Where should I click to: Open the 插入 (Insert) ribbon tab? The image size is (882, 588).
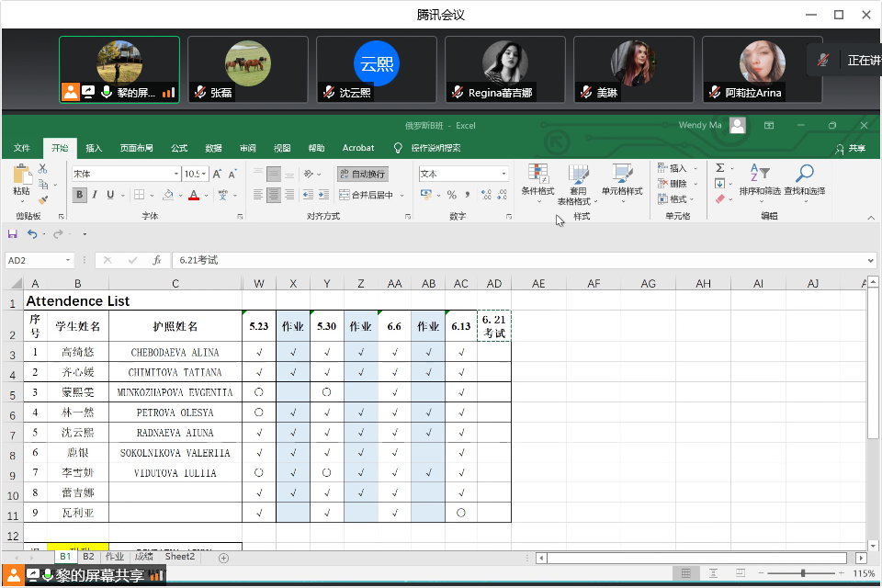click(94, 148)
